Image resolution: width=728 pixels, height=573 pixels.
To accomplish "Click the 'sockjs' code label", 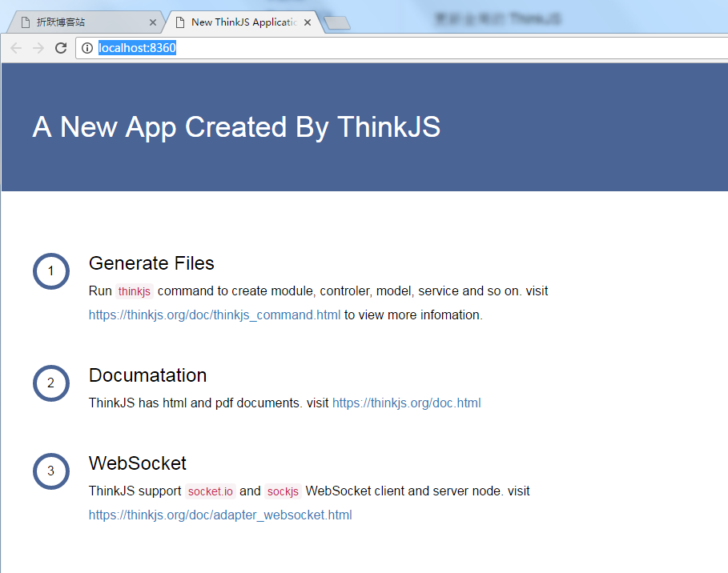I will coord(283,491).
